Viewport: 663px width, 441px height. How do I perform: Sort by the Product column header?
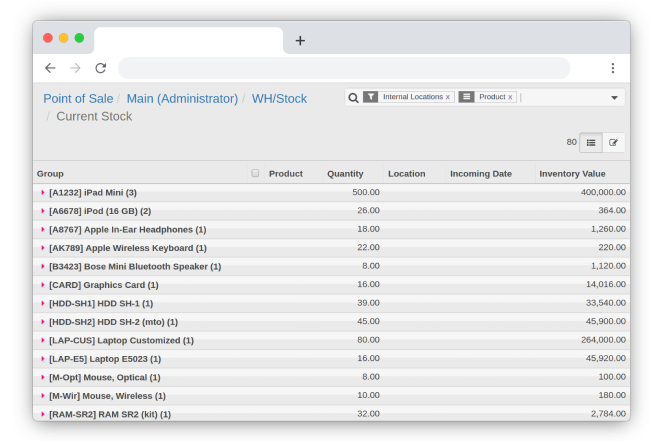coord(286,174)
